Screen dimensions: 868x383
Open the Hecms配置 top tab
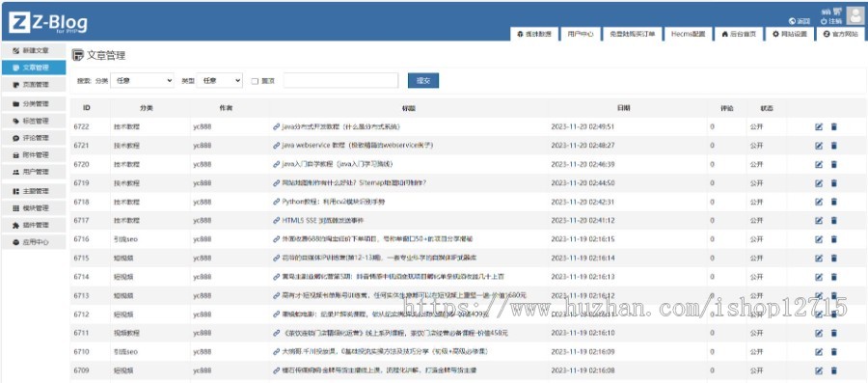click(x=688, y=34)
